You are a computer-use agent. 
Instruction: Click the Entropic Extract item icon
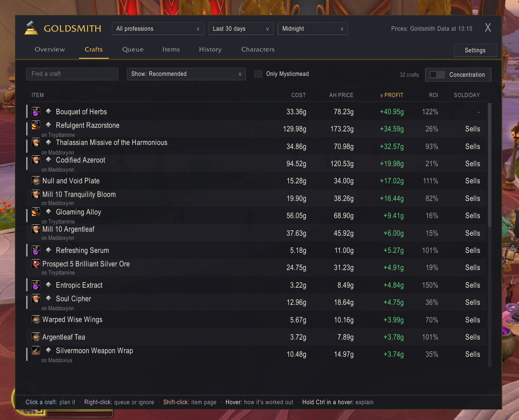(36, 285)
